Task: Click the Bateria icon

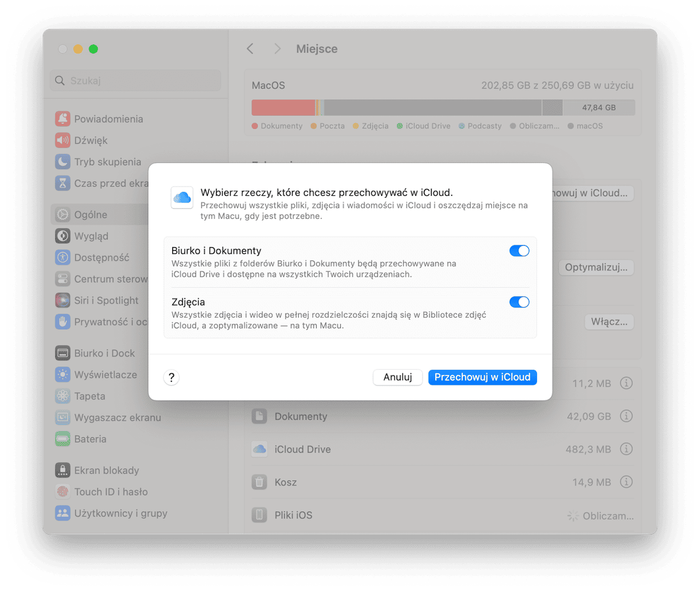Action: (x=63, y=439)
